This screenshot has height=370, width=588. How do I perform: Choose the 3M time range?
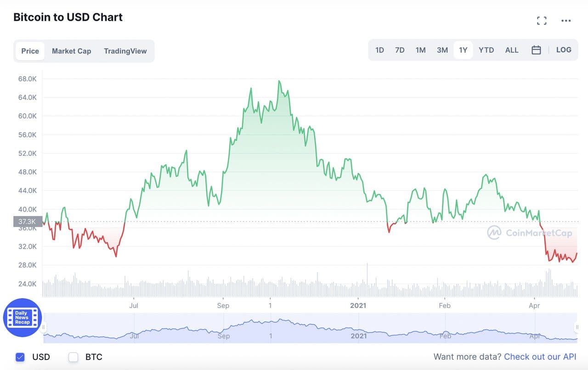(442, 50)
